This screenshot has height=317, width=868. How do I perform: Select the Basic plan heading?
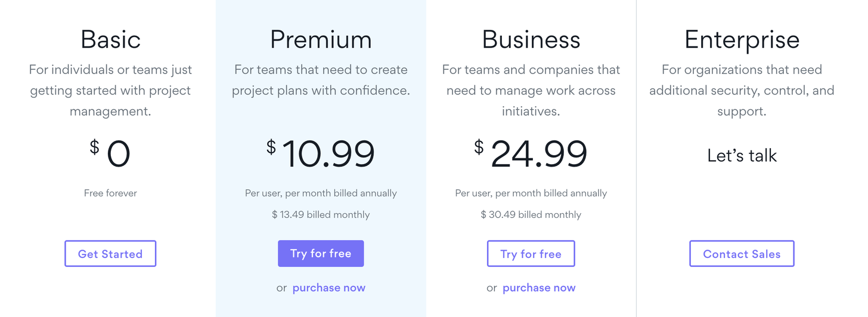pyautogui.click(x=110, y=39)
